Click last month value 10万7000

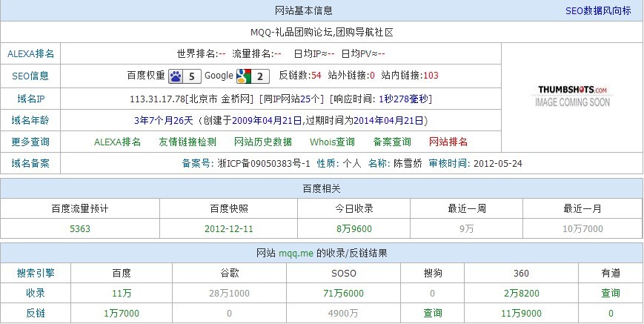[582, 229]
